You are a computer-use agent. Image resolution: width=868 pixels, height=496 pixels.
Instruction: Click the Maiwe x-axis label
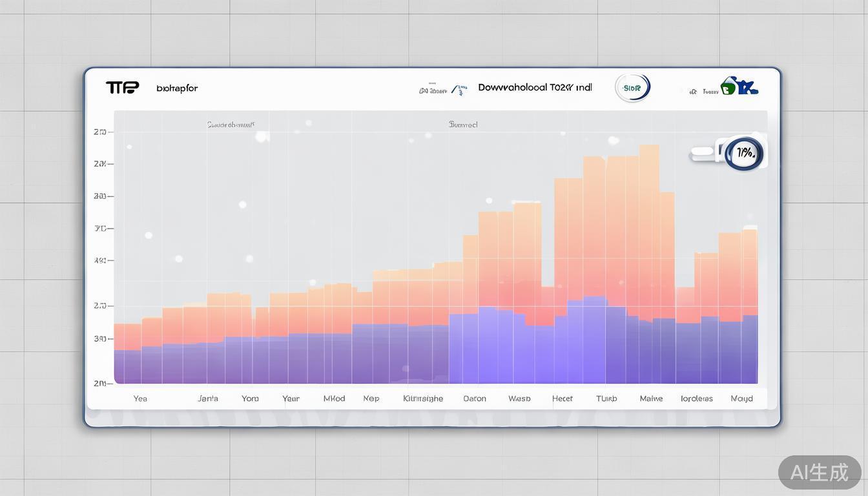pyautogui.click(x=651, y=398)
